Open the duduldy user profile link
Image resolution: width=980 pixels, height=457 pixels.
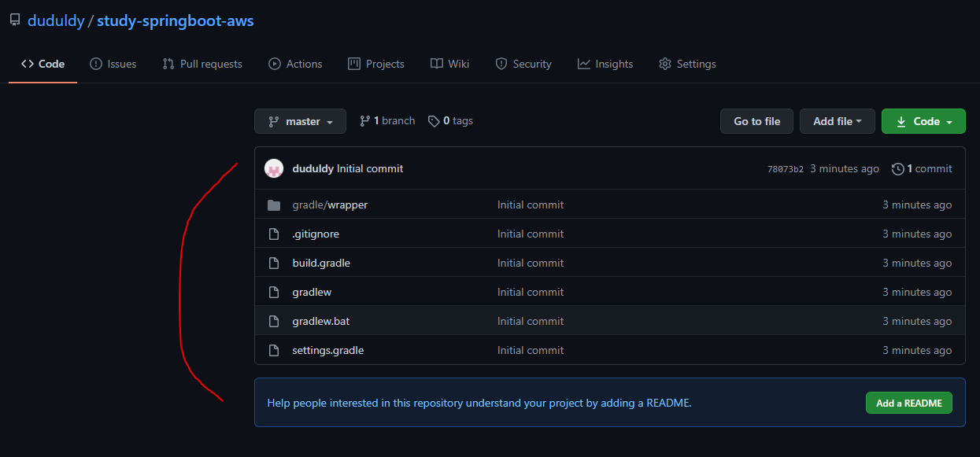coord(56,20)
